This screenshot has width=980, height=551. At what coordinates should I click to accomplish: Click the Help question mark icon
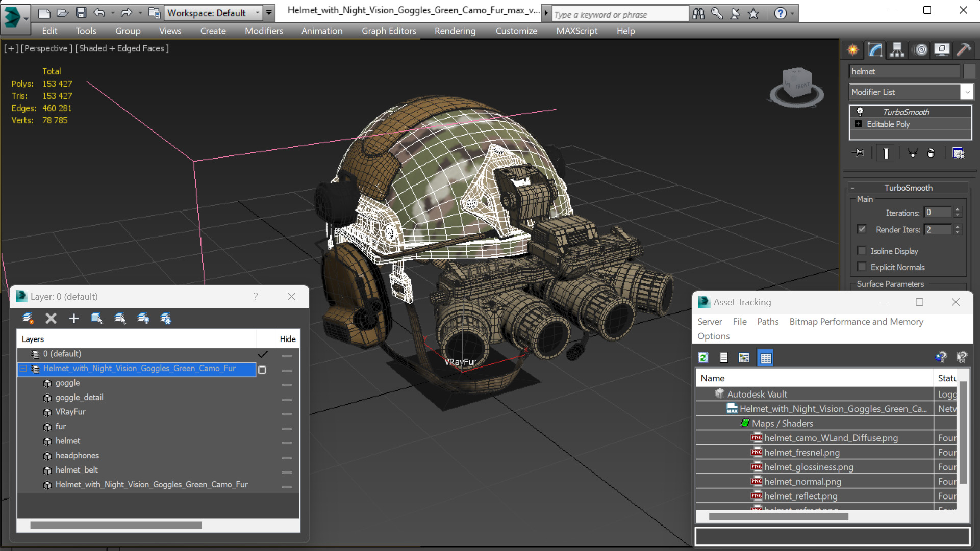coord(780,14)
